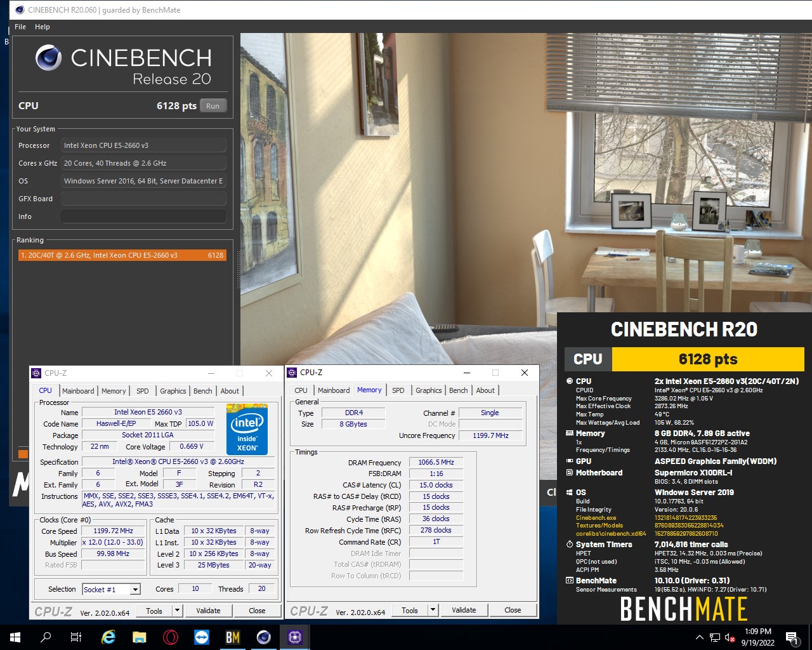Click Cinebench logo sphere icon

[x=48, y=58]
